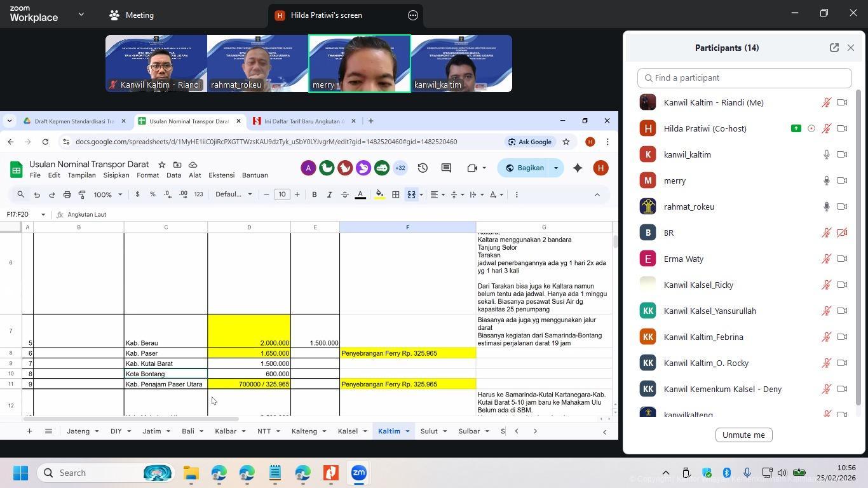Click the Bold formatting icon

pos(314,194)
